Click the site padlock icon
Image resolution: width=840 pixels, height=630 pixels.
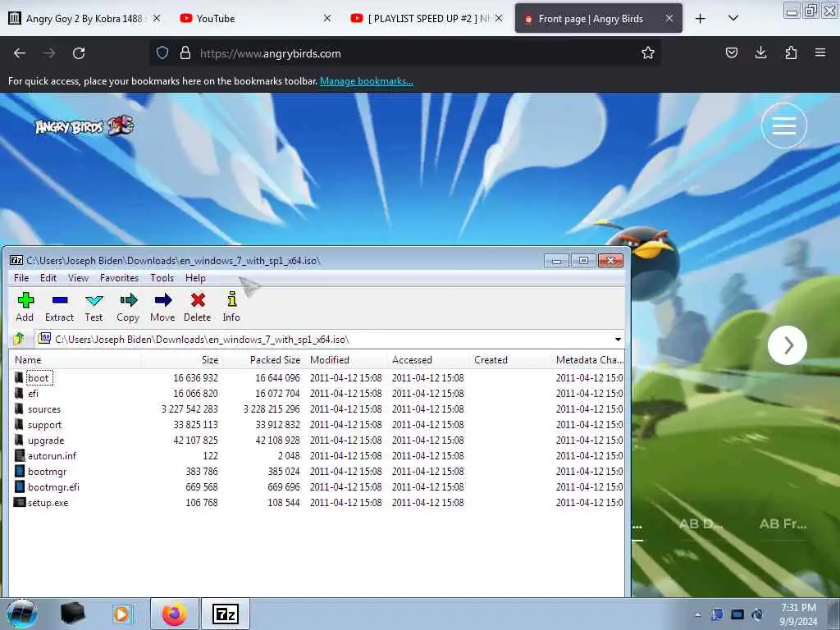click(x=185, y=53)
